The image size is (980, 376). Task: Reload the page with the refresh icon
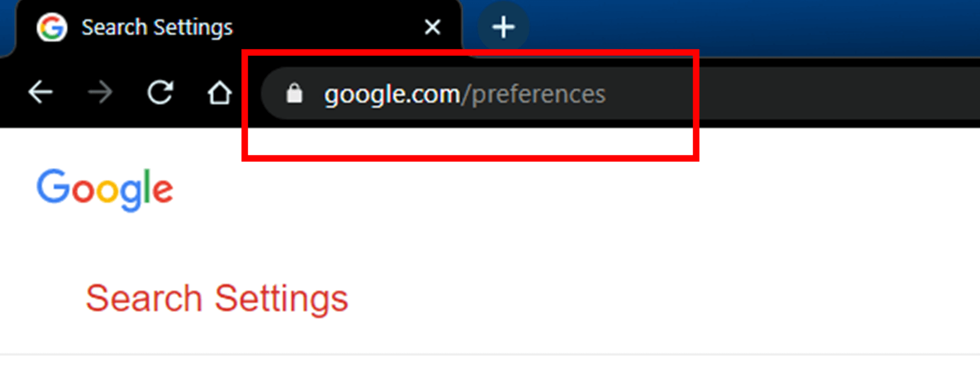coord(160,92)
